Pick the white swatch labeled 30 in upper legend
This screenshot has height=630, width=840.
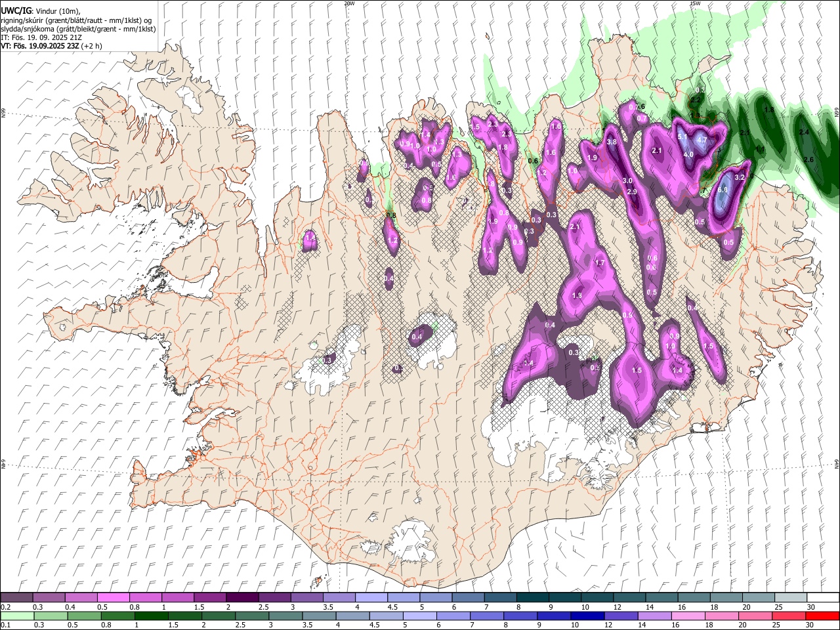822,598
